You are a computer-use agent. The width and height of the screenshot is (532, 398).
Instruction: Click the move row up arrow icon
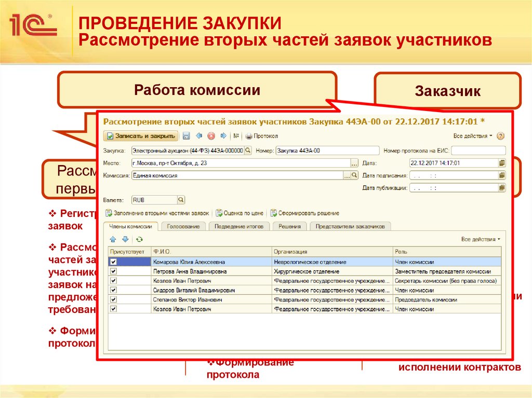tap(112, 238)
